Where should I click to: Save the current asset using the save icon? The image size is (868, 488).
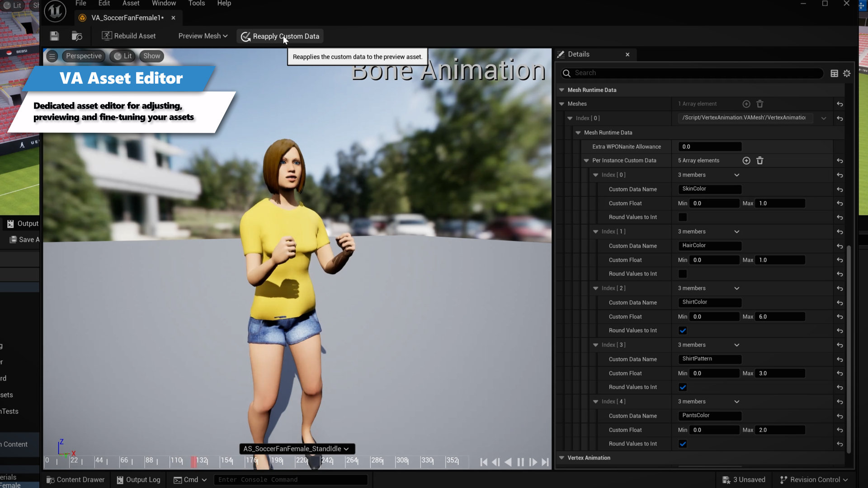point(54,36)
